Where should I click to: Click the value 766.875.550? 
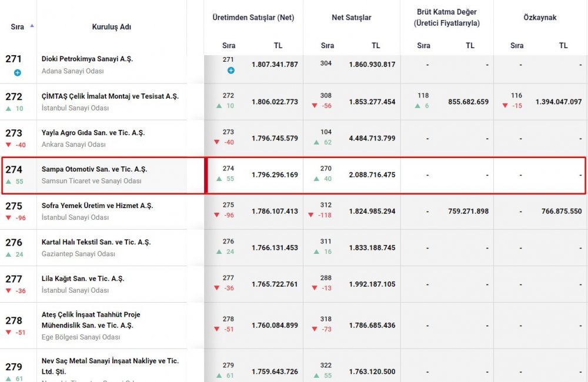[x=562, y=211]
